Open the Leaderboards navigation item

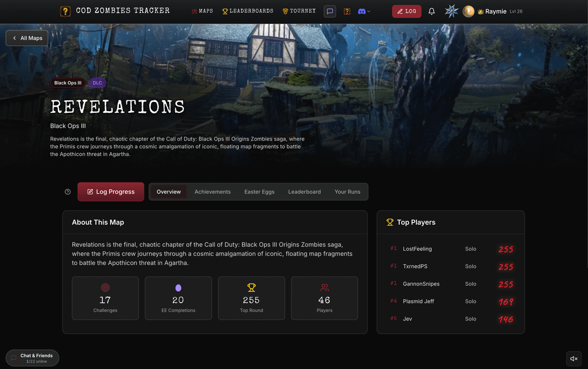click(x=248, y=11)
